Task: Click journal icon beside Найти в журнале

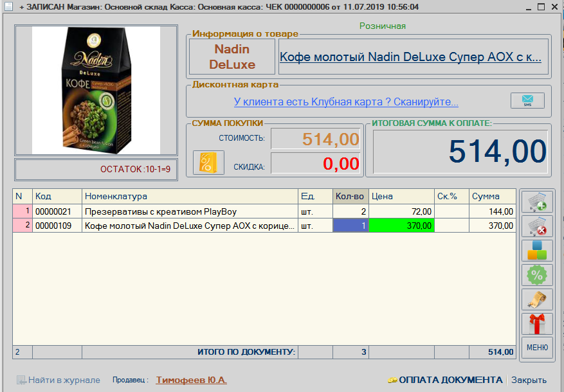Action: [21, 380]
